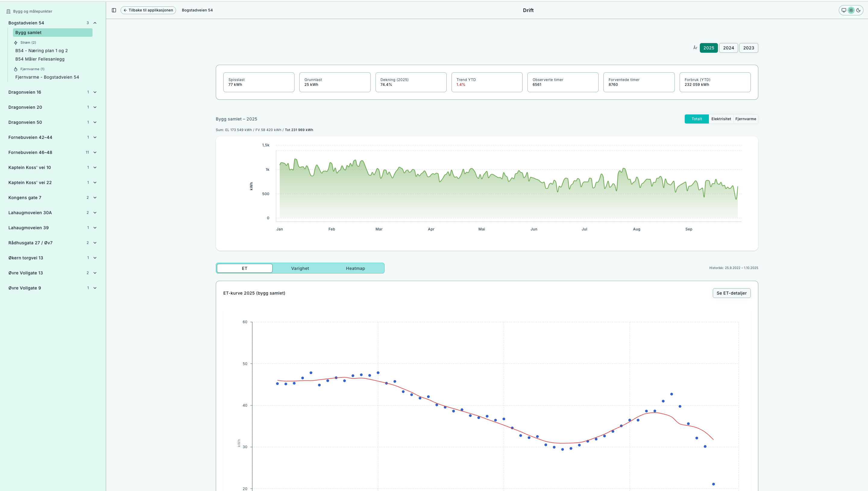
Task: Select the light theme sun icon
Action: (851, 10)
